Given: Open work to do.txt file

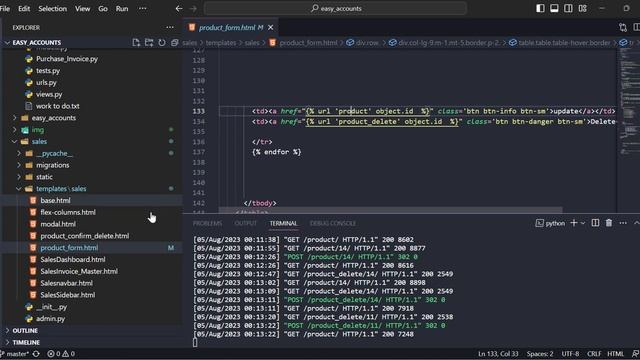Looking at the screenshot, I should (58, 106).
